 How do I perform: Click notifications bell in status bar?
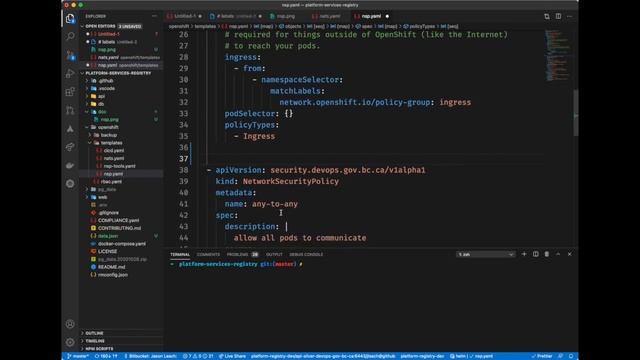click(x=571, y=356)
